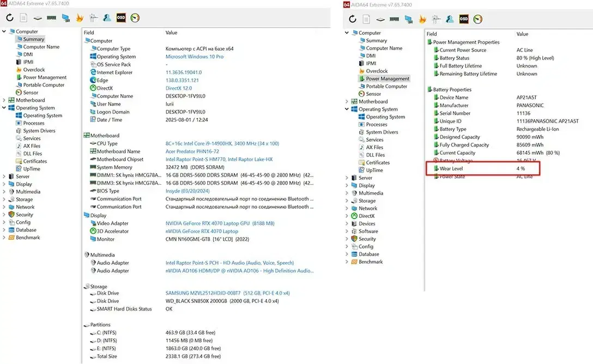Open Insyde BIOS type link

187,191
